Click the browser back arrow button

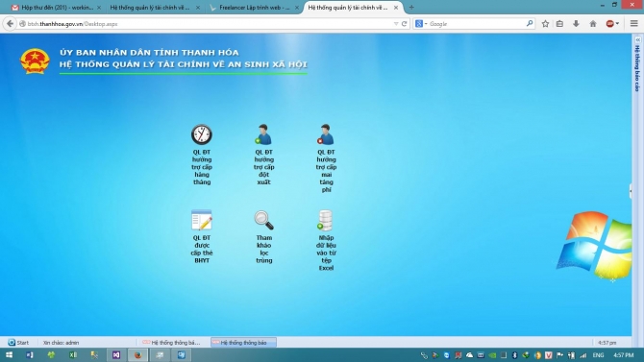tap(10, 24)
